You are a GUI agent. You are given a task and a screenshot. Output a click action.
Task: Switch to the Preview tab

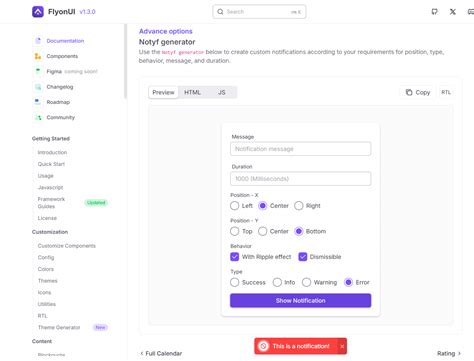[x=163, y=92]
